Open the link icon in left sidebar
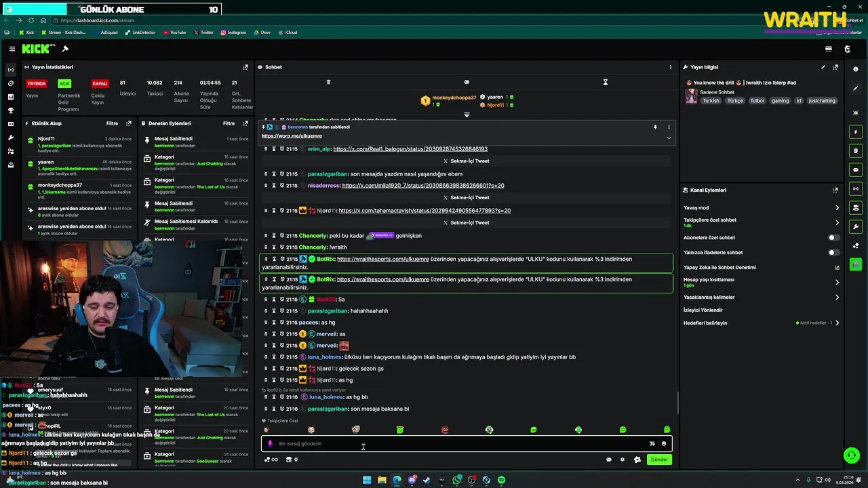 [11, 83]
